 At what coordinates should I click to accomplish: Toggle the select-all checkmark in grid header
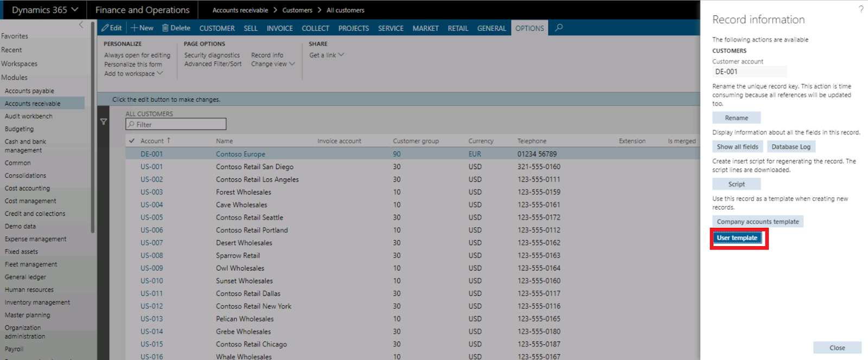(132, 140)
